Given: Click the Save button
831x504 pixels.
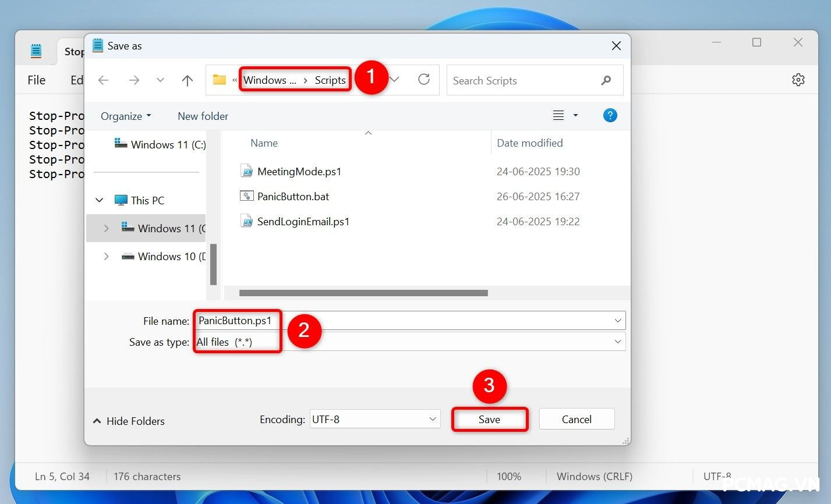Looking at the screenshot, I should 489,419.
